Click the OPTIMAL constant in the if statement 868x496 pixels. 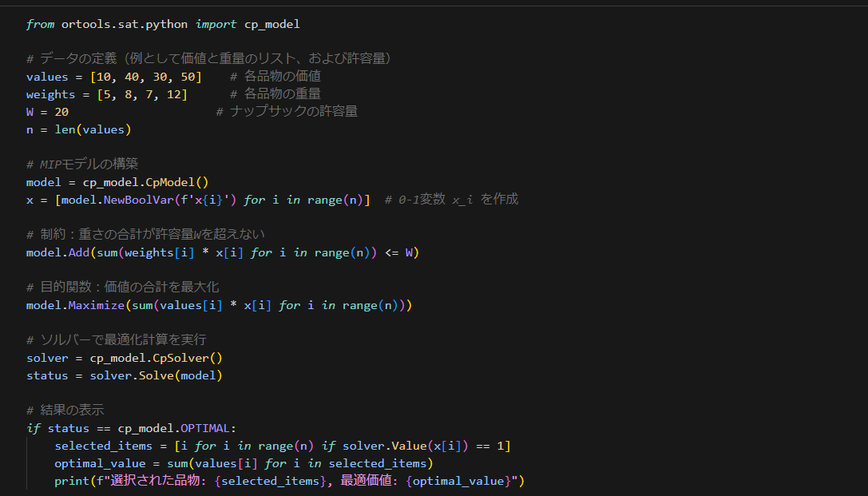pos(204,428)
